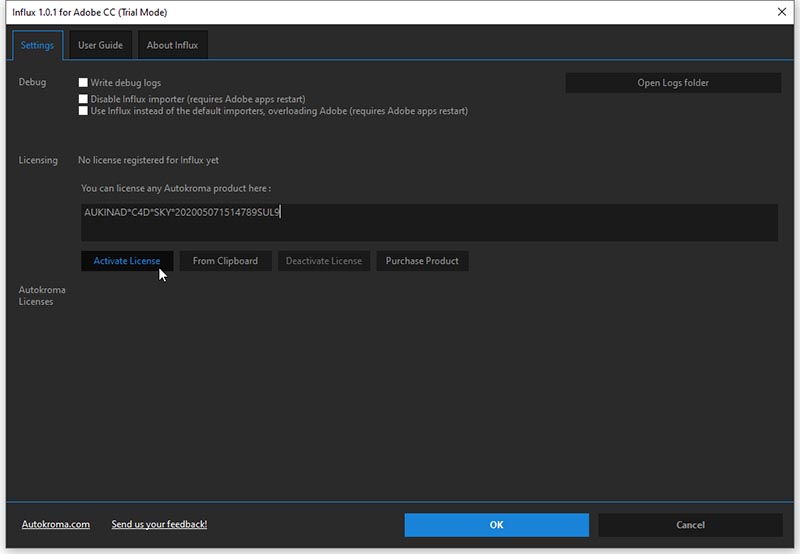The width and height of the screenshot is (800, 554).
Task: Check Use Influx instead of default importers
Action: click(83, 111)
